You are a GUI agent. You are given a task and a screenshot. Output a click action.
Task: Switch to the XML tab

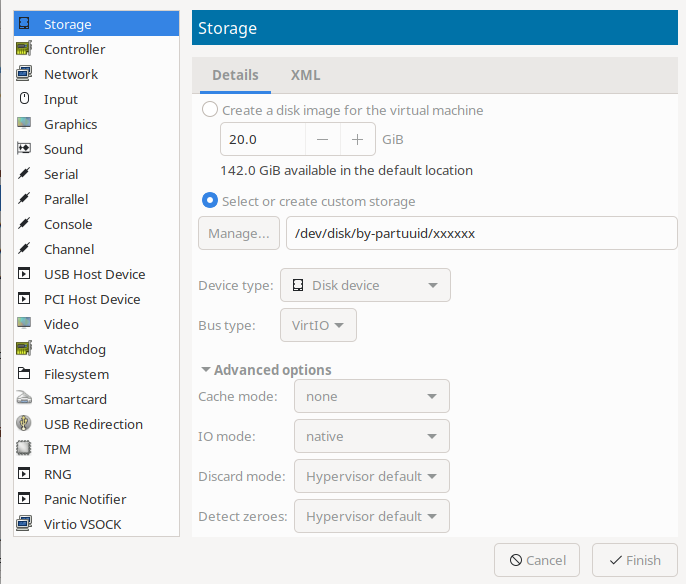(x=305, y=75)
